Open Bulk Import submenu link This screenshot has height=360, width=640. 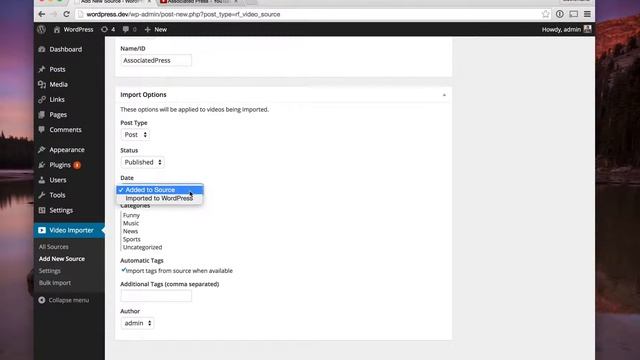(55, 283)
